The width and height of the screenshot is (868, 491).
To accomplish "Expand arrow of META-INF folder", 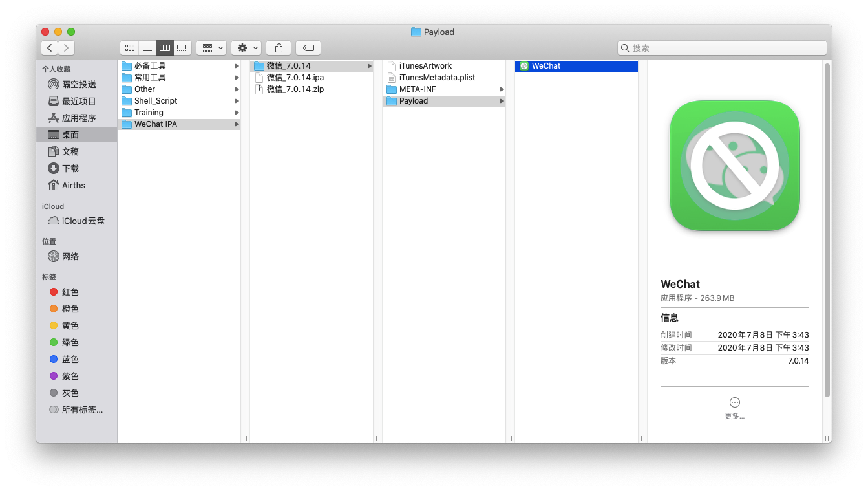I will pos(502,89).
